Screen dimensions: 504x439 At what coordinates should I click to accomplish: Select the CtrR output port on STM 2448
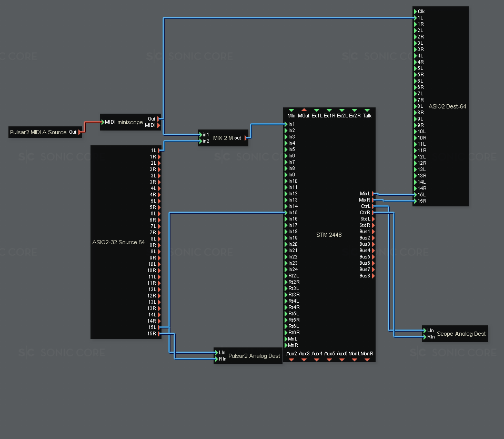(x=373, y=213)
